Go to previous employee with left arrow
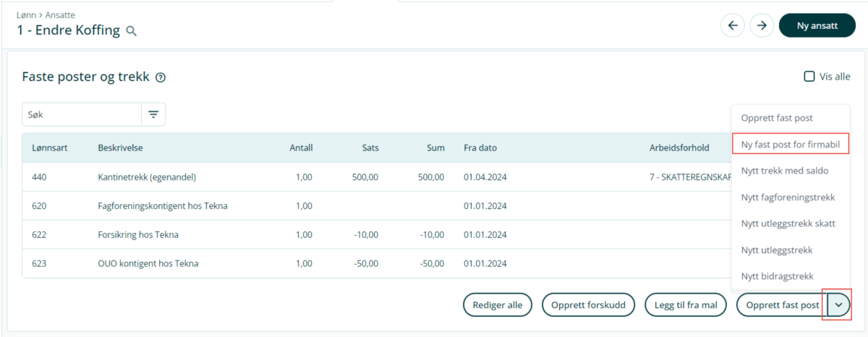The width and height of the screenshot is (868, 337). [x=732, y=25]
